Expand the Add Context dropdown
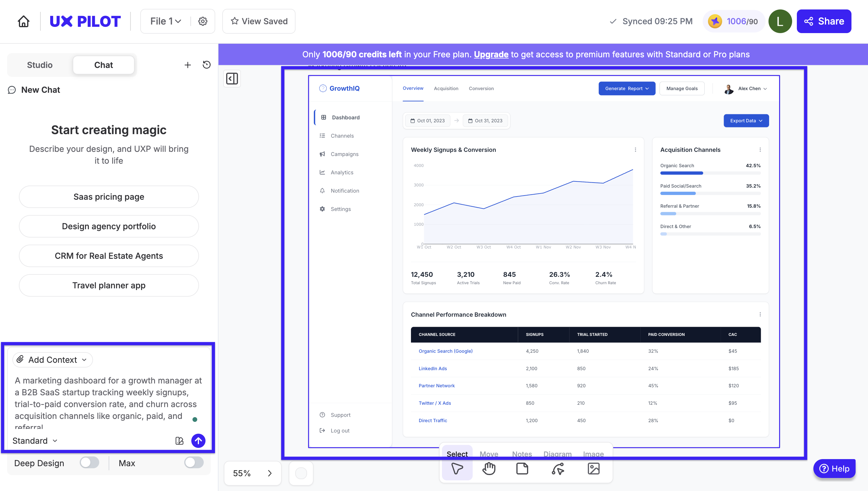 (x=53, y=360)
